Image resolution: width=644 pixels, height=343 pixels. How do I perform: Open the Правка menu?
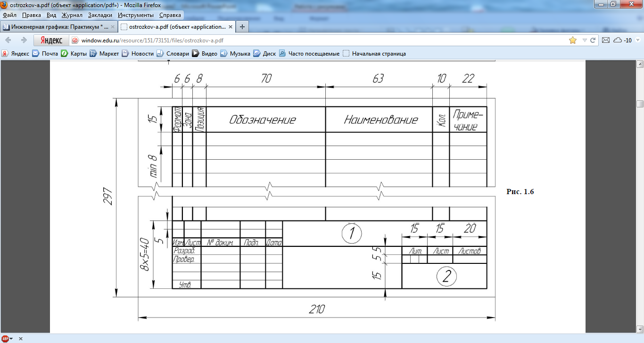pos(32,15)
